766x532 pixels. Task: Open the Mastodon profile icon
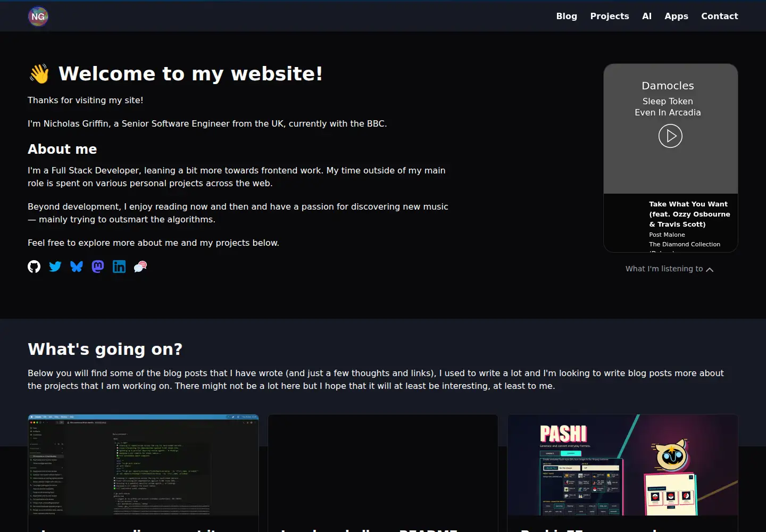click(98, 267)
